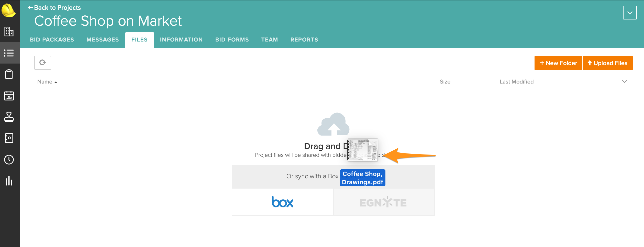Switch to the Bid Packages tab
This screenshot has height=247, width=644.
(x=52, y=40)
